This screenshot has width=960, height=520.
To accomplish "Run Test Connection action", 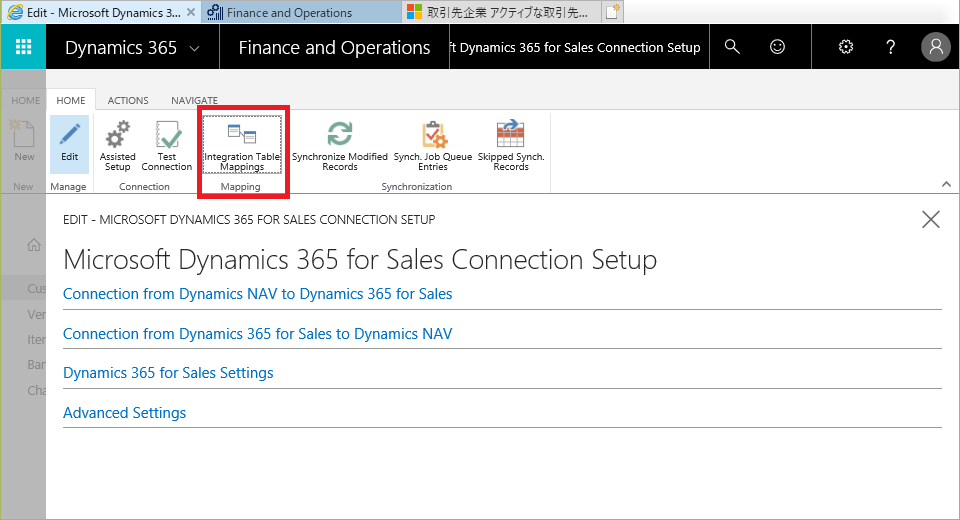I will (167, 146).
